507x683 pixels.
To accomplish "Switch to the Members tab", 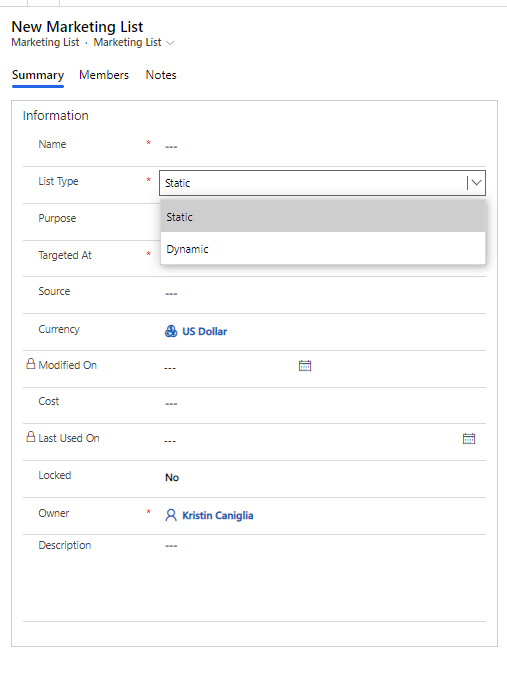I will [104, 75].
